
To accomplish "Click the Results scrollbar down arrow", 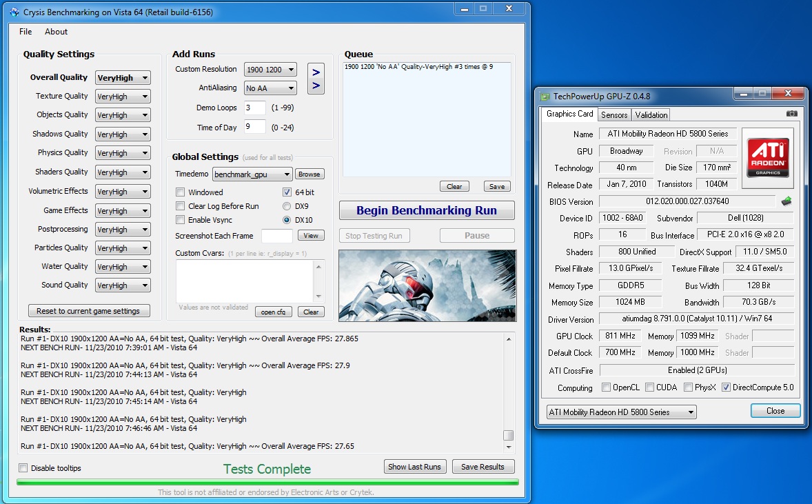I will (x=508, y=447).
